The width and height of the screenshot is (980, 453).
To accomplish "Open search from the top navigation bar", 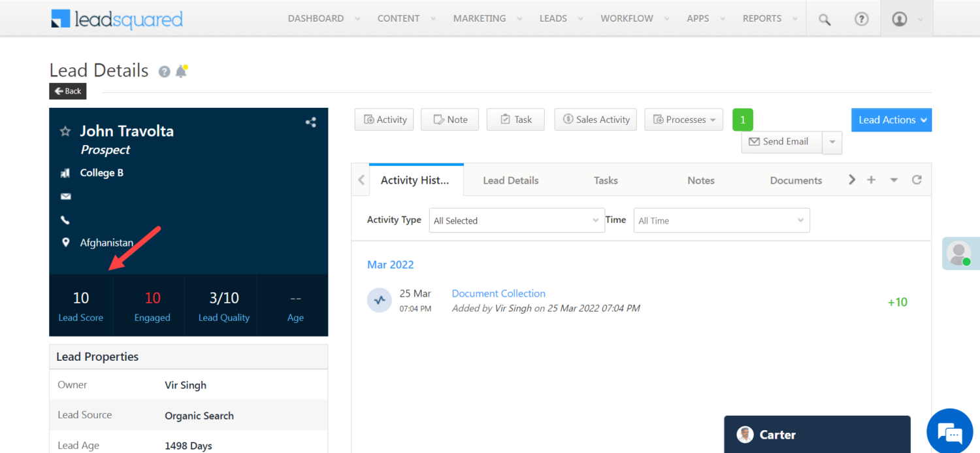I will click(824, 18).
